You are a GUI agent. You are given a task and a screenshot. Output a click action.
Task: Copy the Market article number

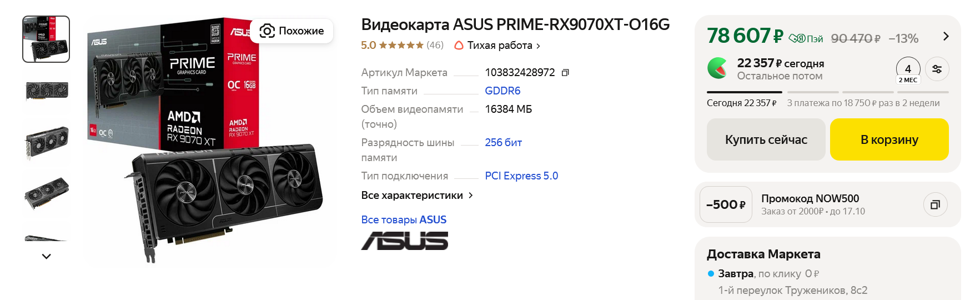(565, 73)
